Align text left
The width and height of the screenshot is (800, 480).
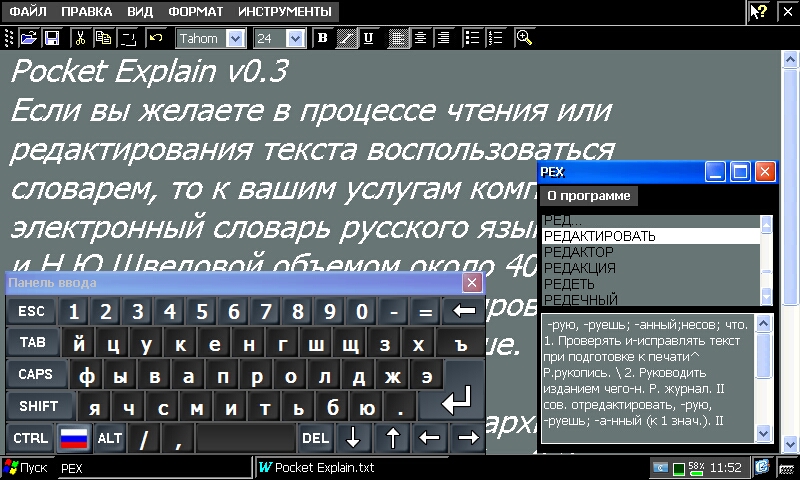398,38
